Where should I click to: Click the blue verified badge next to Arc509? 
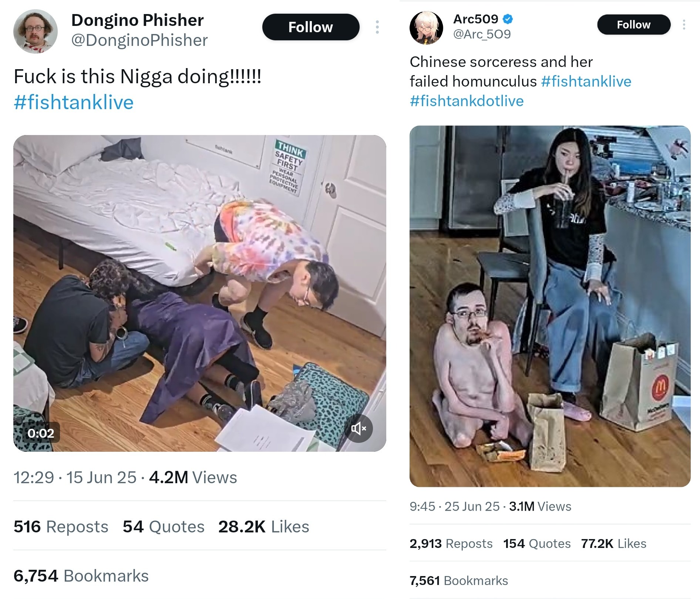(x=508, y=19)
